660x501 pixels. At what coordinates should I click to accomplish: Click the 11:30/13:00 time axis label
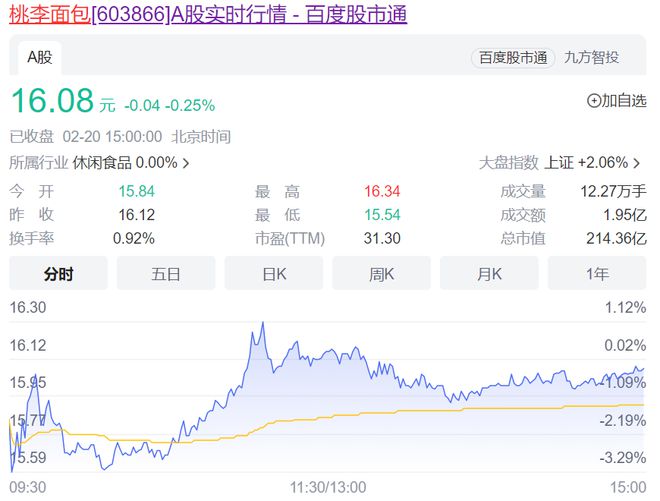(x=328, y=487)
